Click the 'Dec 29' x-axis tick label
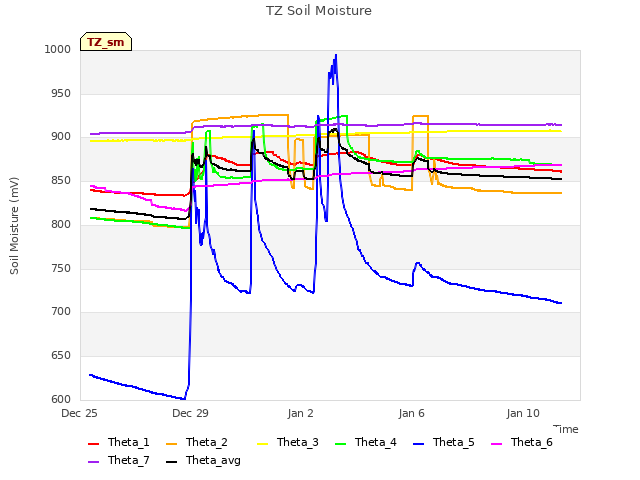This screenshot has width=640, height=480. click(x=191, y=413)
